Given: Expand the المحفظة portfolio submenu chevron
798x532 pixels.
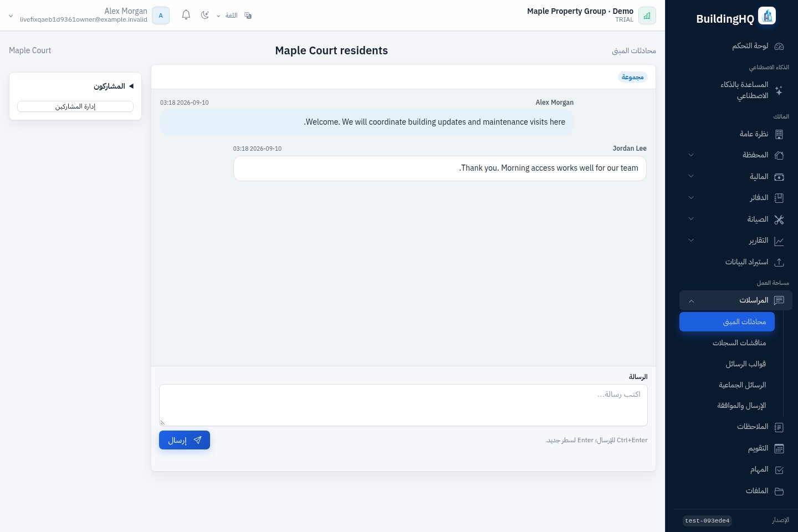Looking at the screenshot, I should (x=691, y=155).
